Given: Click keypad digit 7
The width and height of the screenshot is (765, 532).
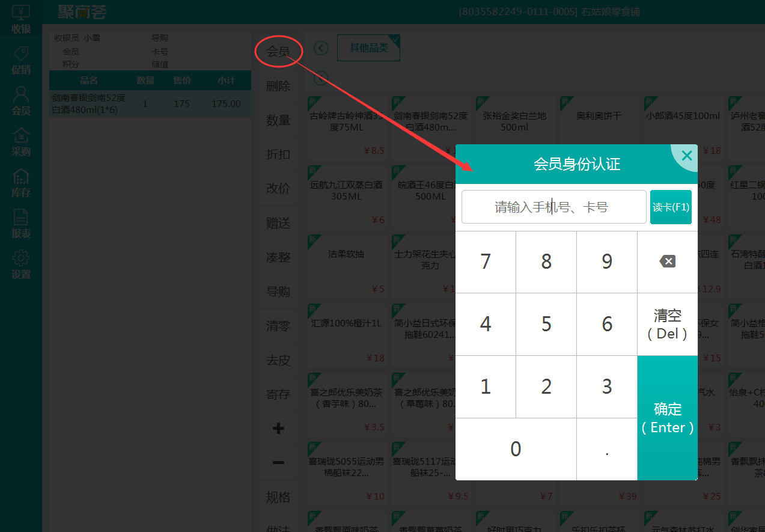Looking at the screenshot, I should coord(486,261).
